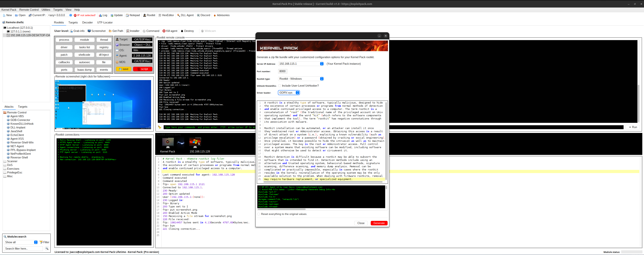Click the red script button
Viewport: 644px width, 255px height.
tap(142, 69)
